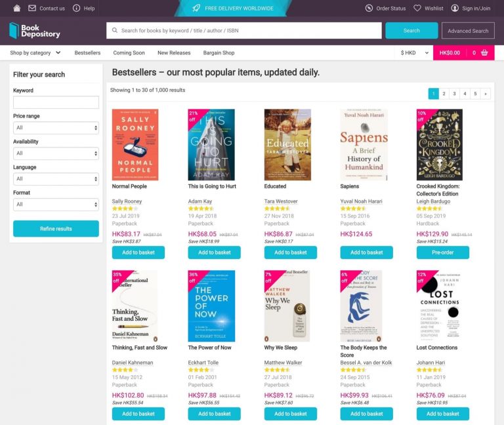Add Normal People to basket
This screenshot has height=425, width=504.
pos(138,253)
